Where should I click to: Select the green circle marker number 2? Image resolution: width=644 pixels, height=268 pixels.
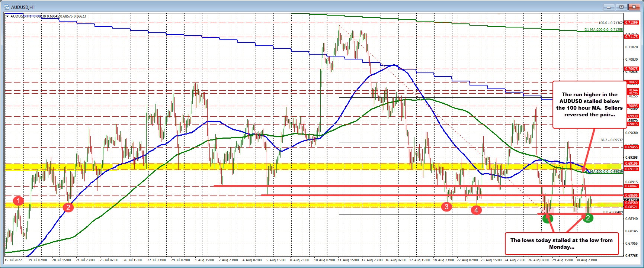(x=588, y=218)
